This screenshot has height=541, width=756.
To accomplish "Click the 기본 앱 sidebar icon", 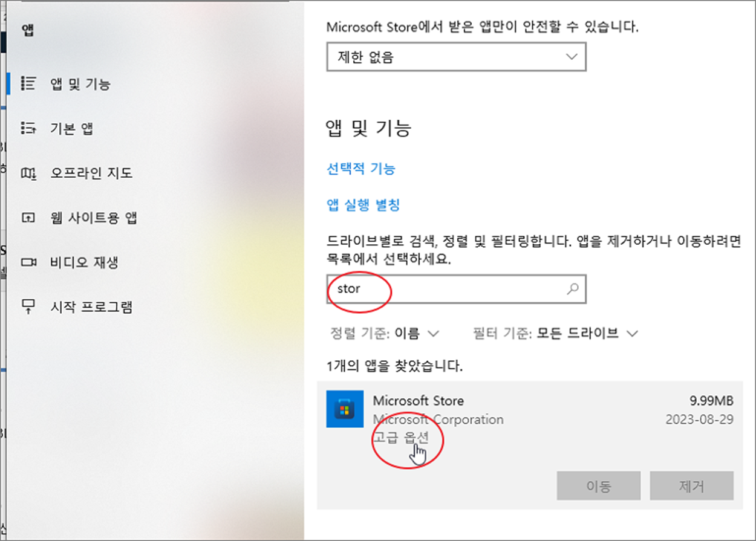I will (x=28, y=128).
